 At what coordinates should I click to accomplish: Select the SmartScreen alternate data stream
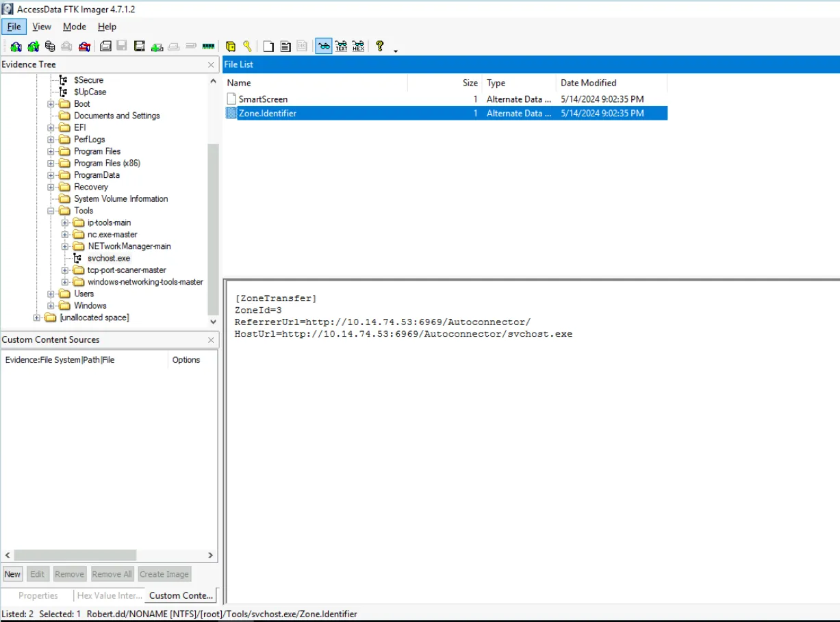[x=263, y=99]
